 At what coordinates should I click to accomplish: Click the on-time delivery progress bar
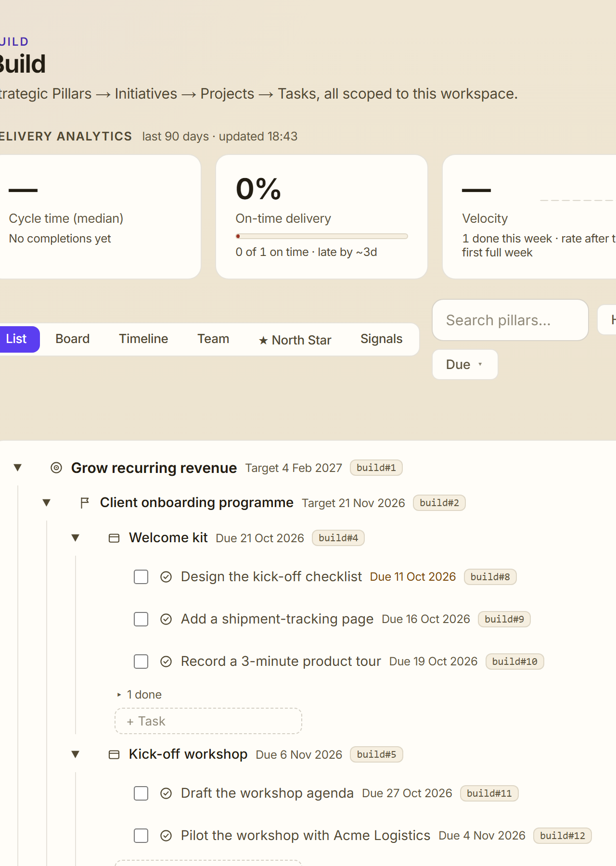[322, 236]
